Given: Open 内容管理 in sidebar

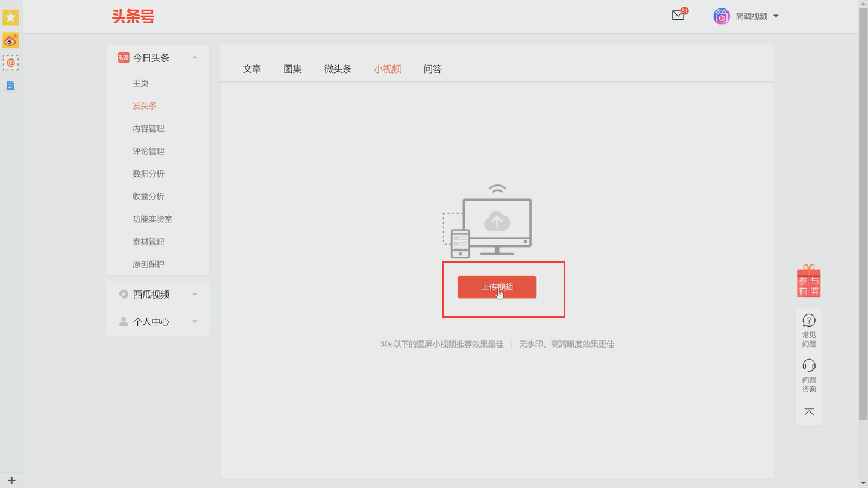Looking at the screenshot, I should [x=148, y=128].
